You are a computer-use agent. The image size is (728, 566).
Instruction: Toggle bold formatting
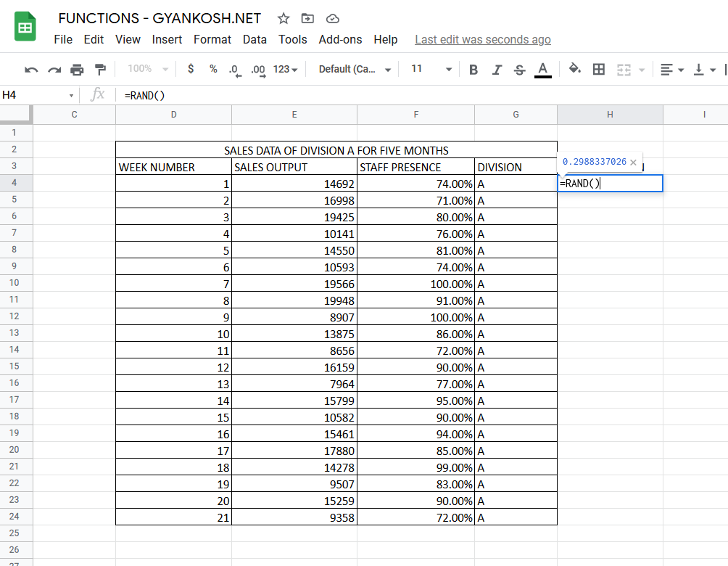click(472, 69)
